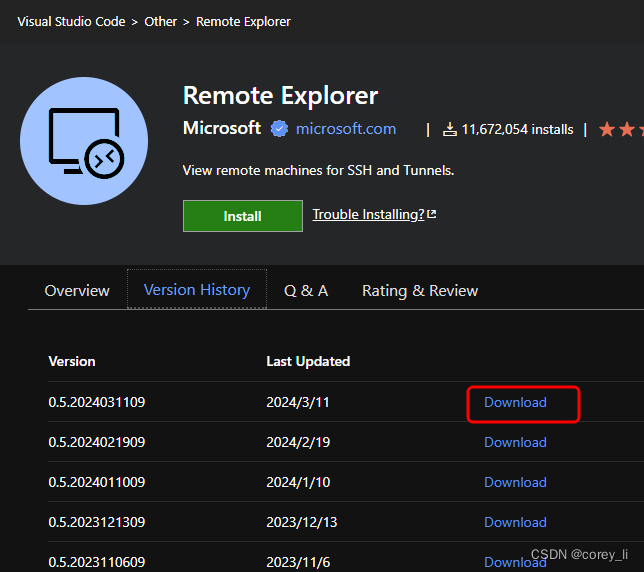
Task: Click the Remote Explorer title heading
Action: click(x=280, y=95)
